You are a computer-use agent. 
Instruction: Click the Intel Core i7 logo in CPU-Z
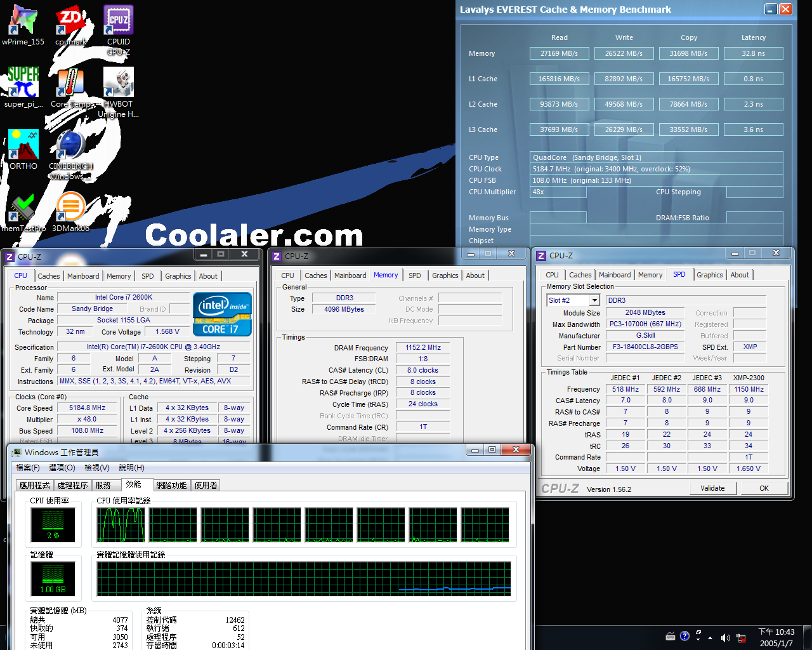point(222,314)
